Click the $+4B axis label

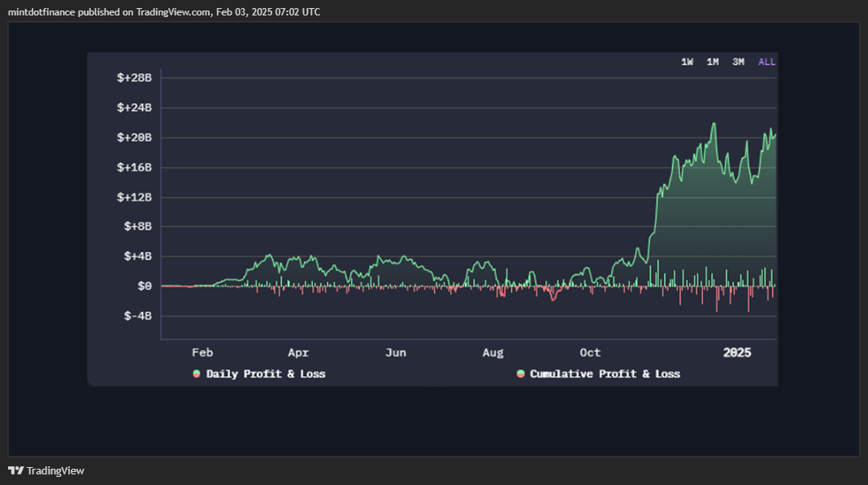coord(137,256)
